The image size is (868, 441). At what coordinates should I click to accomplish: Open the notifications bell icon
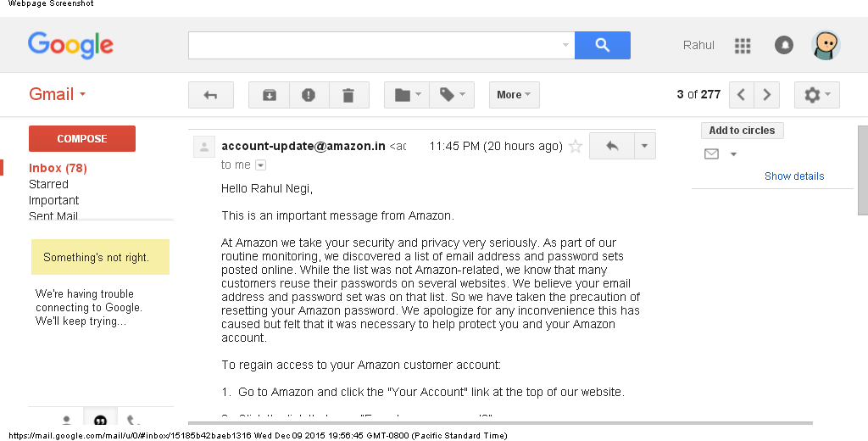pyautogui.click(x=783, y=45)
